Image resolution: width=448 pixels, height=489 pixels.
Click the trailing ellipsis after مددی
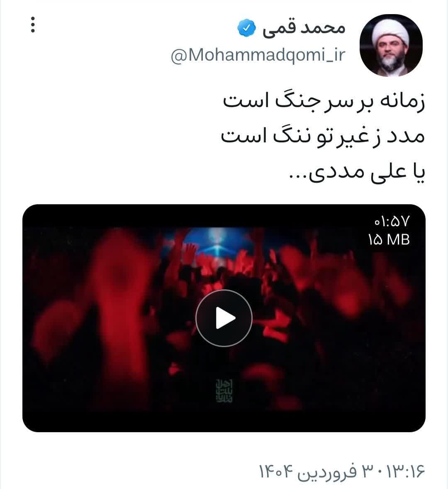298,178
